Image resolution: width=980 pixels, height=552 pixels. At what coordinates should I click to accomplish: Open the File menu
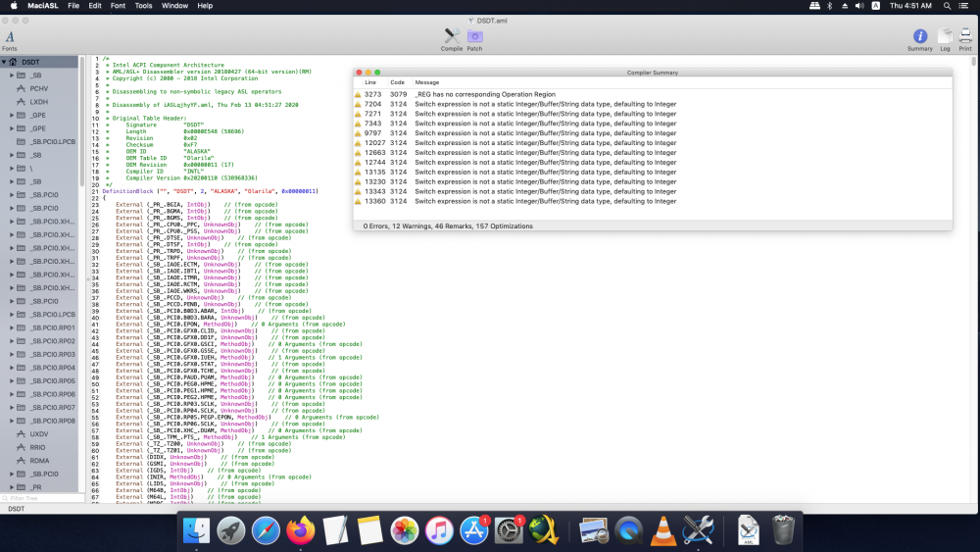pos(73,6)
